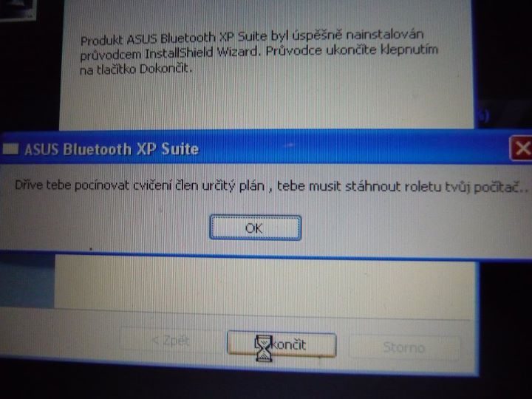The width and height of the screenshot is (532, 399).
Task: Click the restart warning message text
Action: [x=271, y=186]
